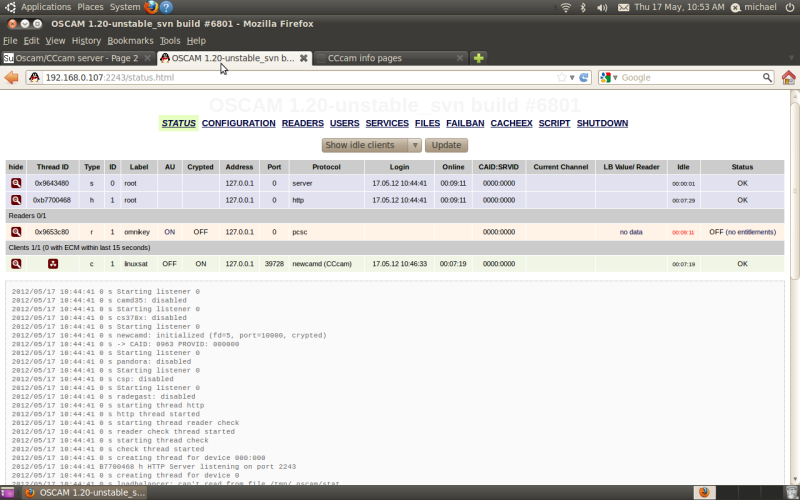Viewport: 800px width, 500px height.
Task: Open the wireless network indicator
Action: click(x=565, y=7)
